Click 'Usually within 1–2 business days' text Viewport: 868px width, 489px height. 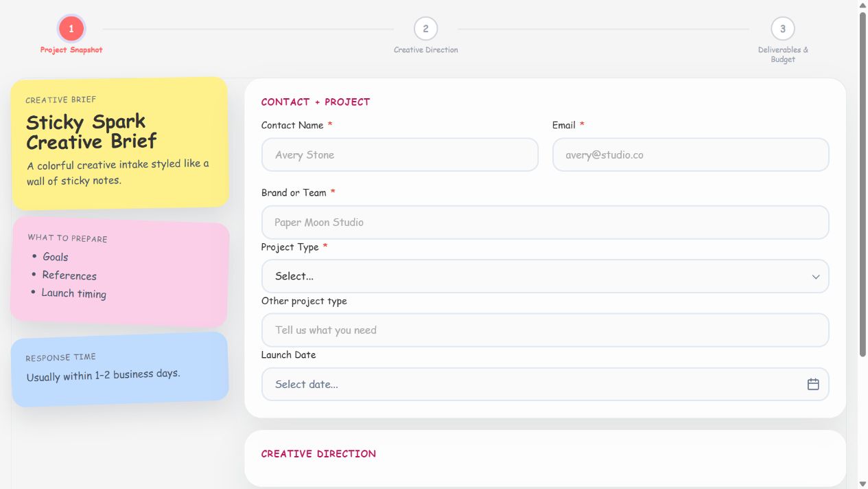[104, 375]
